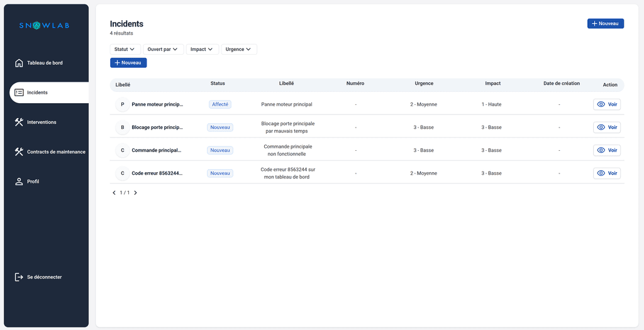Click the bold Code erreur 8563244... title
Image resolution: width=644 pixels, height=330 pixels.
(x=157, y=173)
